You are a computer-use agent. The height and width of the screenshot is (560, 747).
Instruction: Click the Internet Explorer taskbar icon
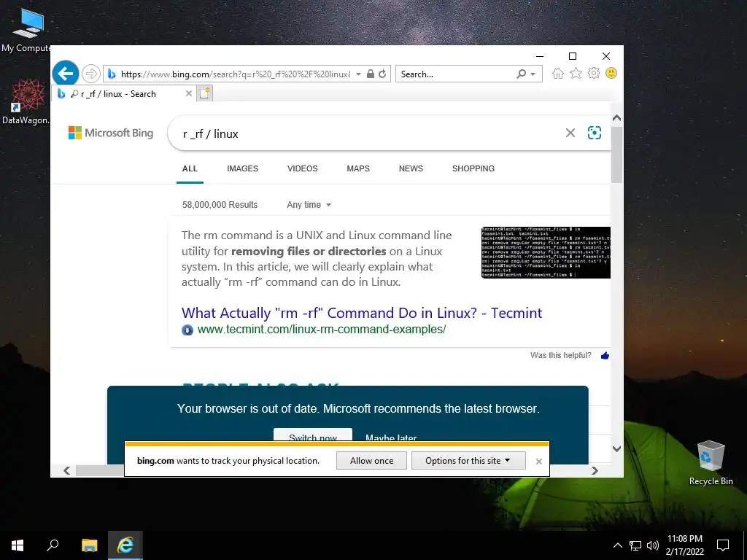pyautogui.click(x=125, y=545)
